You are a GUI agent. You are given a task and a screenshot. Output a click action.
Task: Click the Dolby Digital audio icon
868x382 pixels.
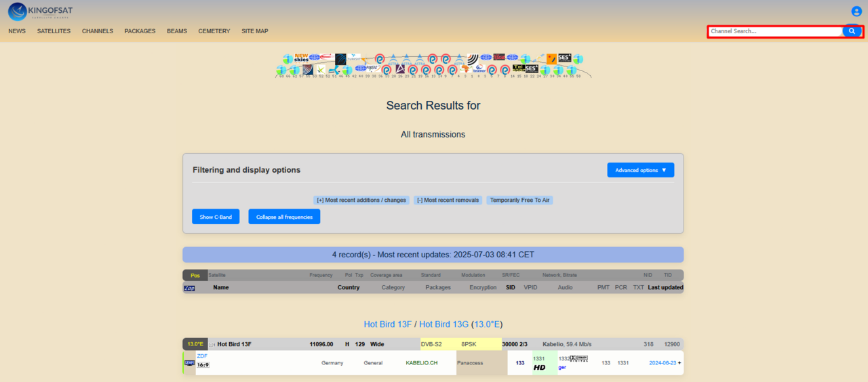pyautogui.click(x=578, y=358)
